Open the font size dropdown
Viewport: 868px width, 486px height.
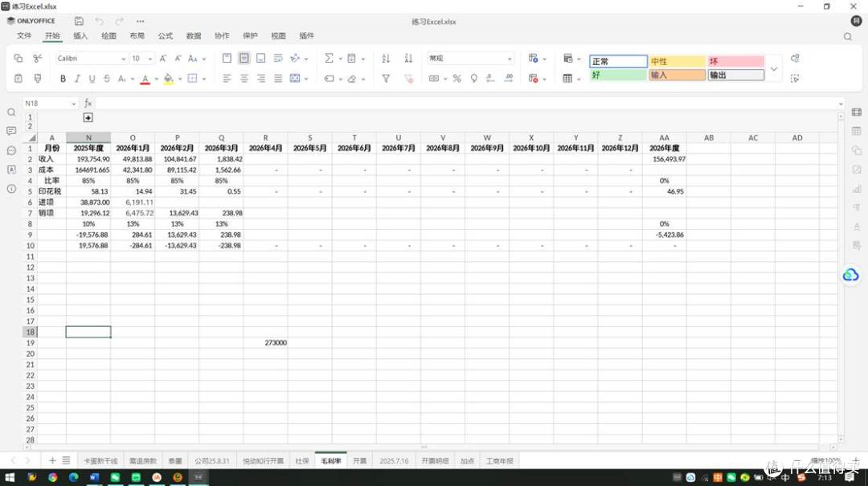(150, 59)
